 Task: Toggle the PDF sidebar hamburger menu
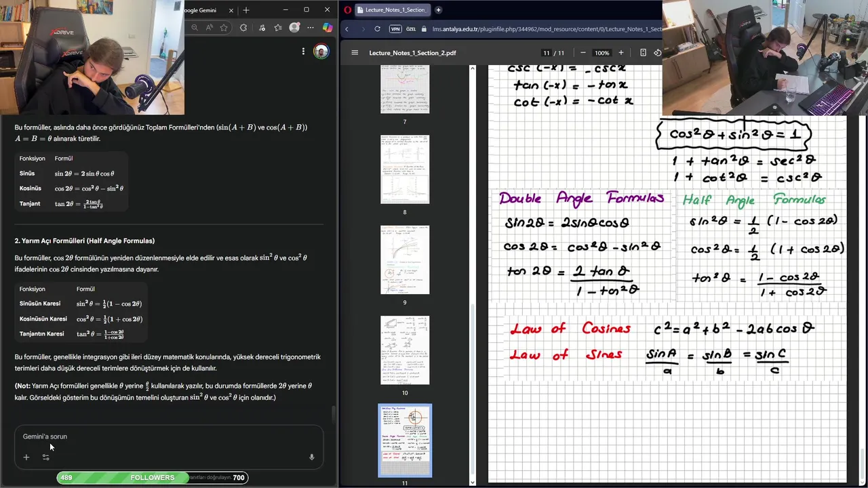pyautogui.click(x=355, y=53)
